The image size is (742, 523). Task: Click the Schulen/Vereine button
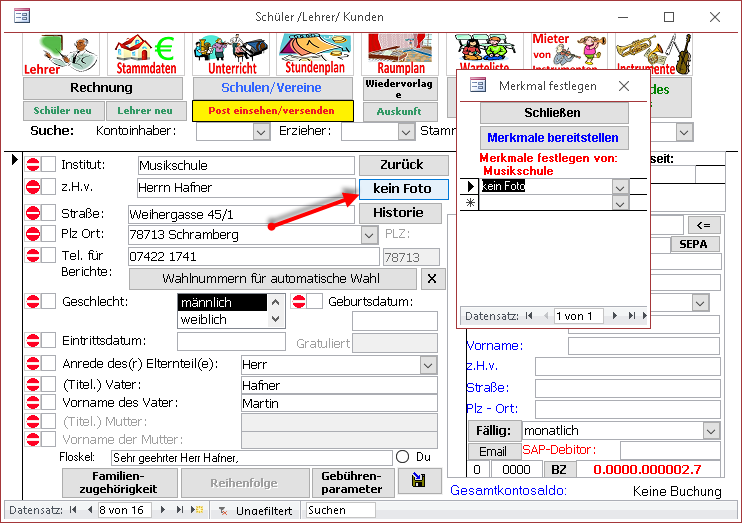(273, 88)
